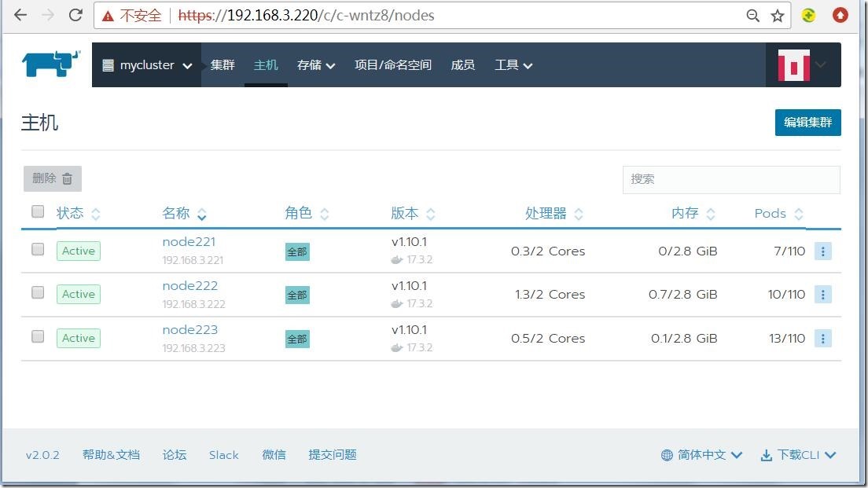Viewport: 868px width, 488px height.
Task: Click the Rancher cow logo
Action: (x=51, y=64)
